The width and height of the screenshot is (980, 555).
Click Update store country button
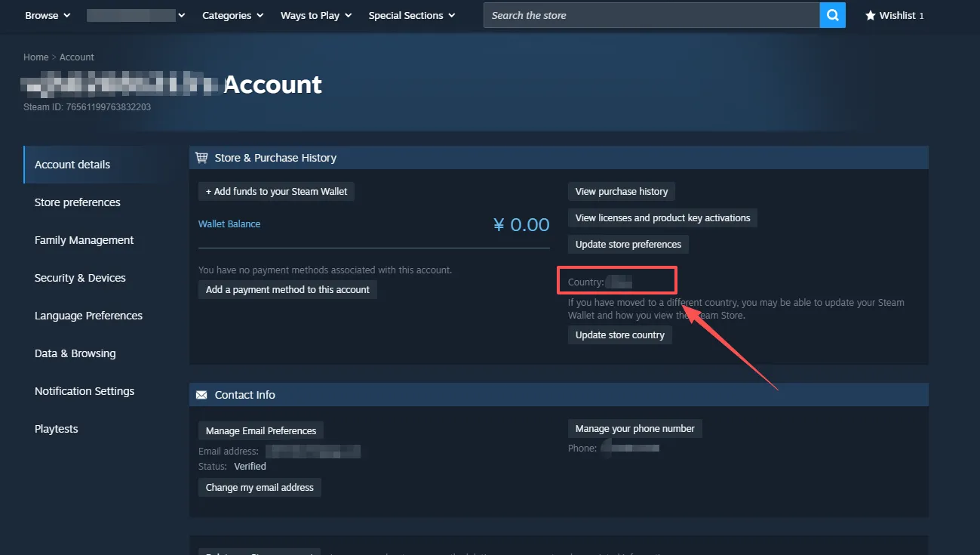[620, 335]
